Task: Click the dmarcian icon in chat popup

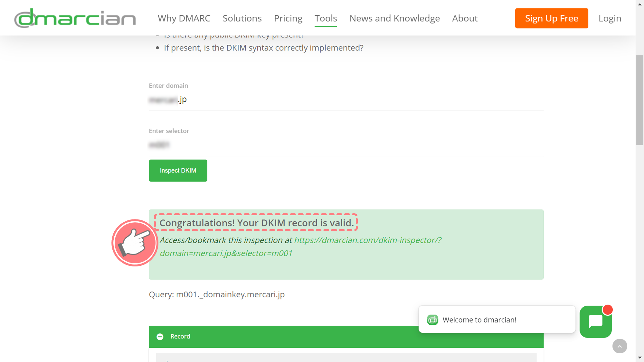Action: click(x=432, y=320)
